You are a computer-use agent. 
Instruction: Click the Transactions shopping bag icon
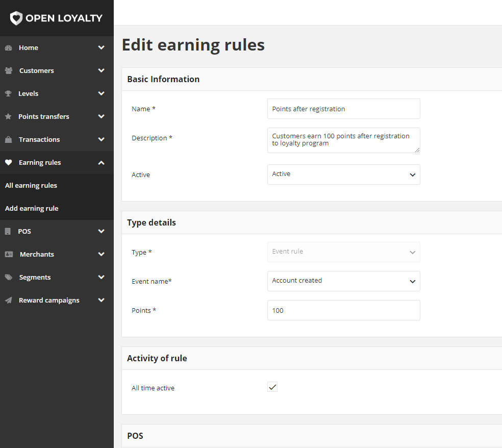pos(9,139)
